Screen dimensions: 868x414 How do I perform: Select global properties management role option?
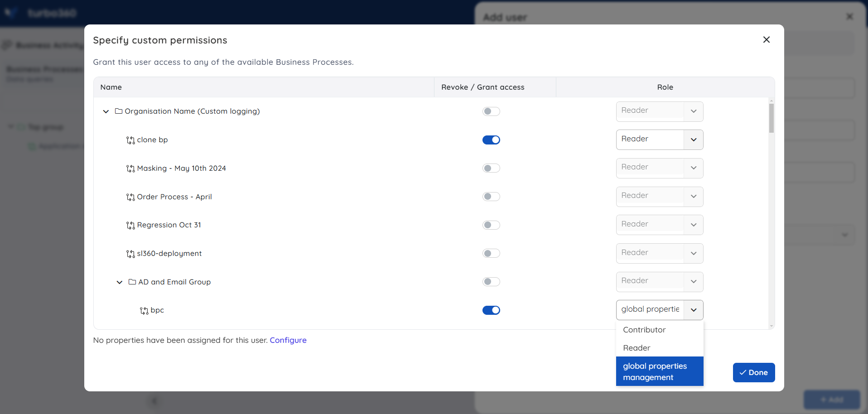coord(660,371)
